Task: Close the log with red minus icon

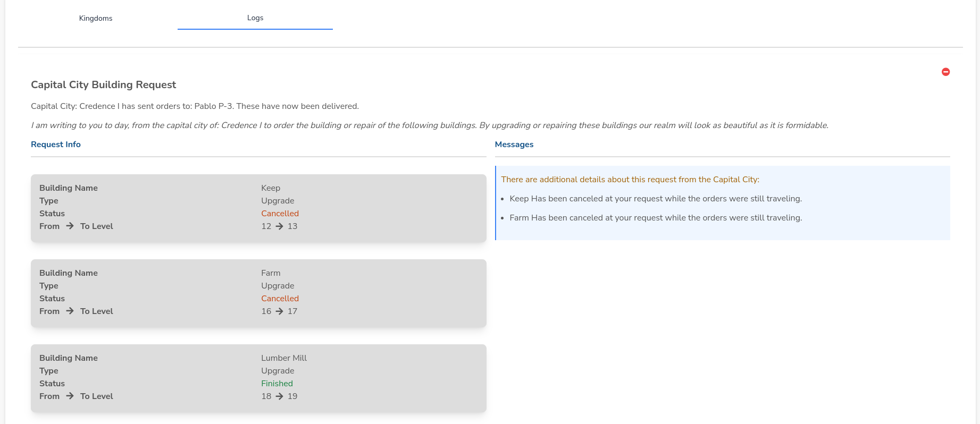Action: click(945, 72)
